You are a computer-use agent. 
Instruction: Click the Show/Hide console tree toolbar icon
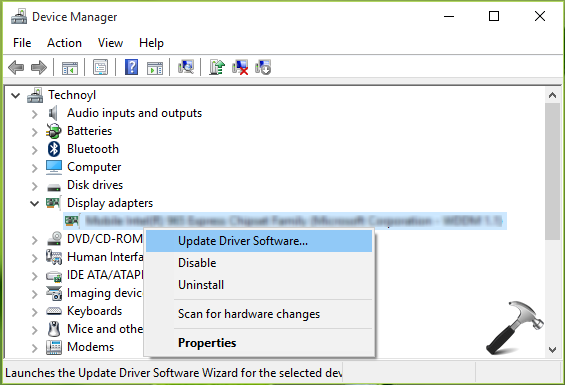pyautogui.click(x=70, y=67)
